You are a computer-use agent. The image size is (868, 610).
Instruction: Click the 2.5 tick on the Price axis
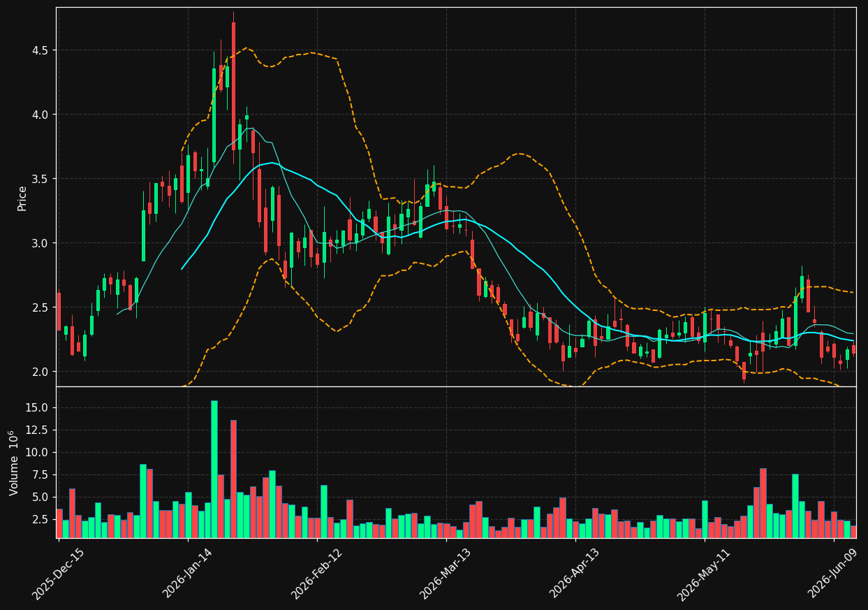click(41, 307)
